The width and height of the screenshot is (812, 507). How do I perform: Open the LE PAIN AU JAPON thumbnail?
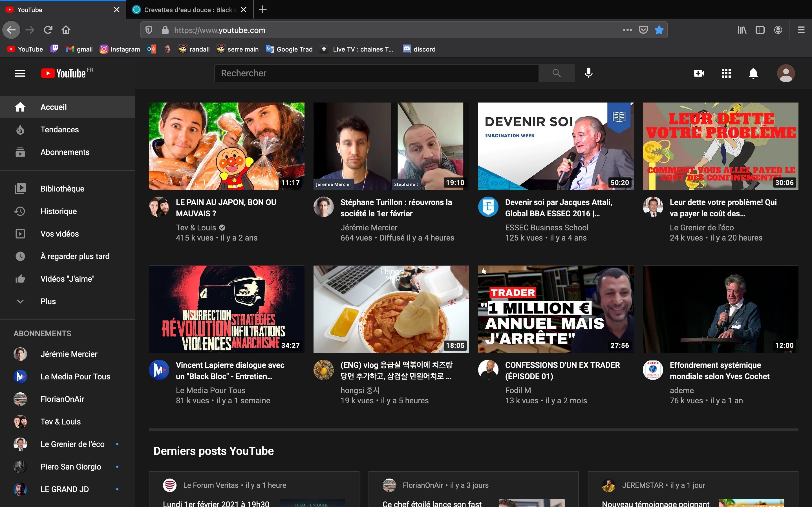(226, 146)
